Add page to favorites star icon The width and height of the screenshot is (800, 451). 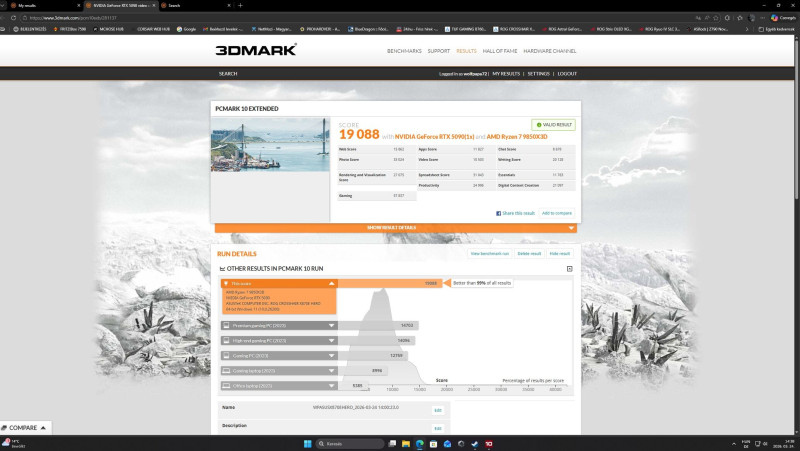[x=716, y=18]
